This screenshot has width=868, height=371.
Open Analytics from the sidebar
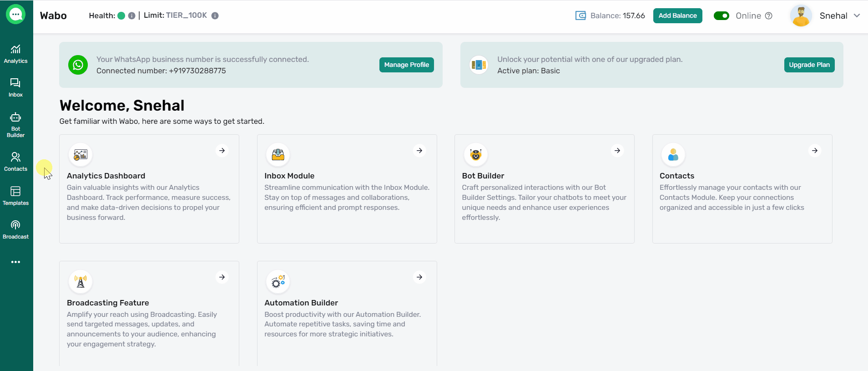point(15,54)
